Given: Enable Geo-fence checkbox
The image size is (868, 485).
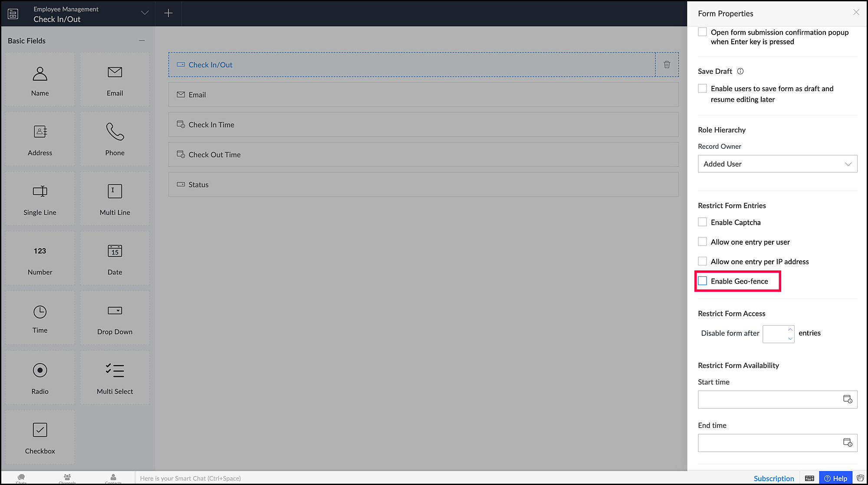Looking at the screenshot, I should tap(702, 281).
